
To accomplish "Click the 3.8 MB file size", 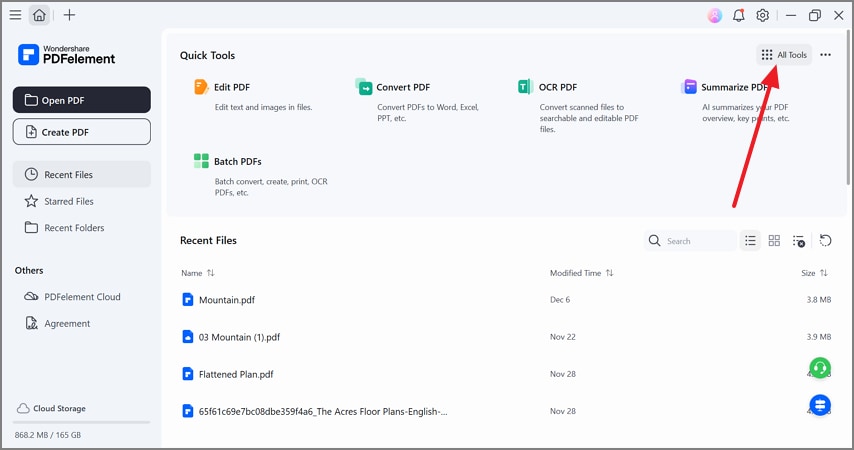I will click(819, 300).
